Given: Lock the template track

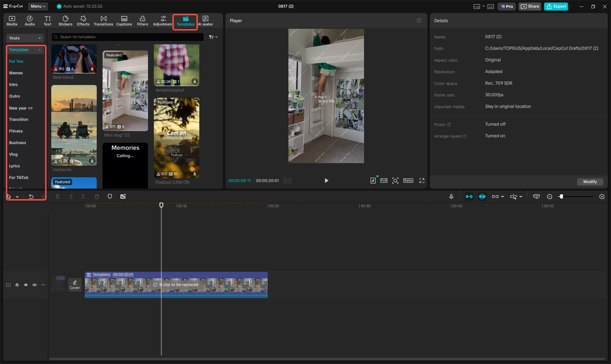Looking at the screenshot, I should [x=17, y=285].
